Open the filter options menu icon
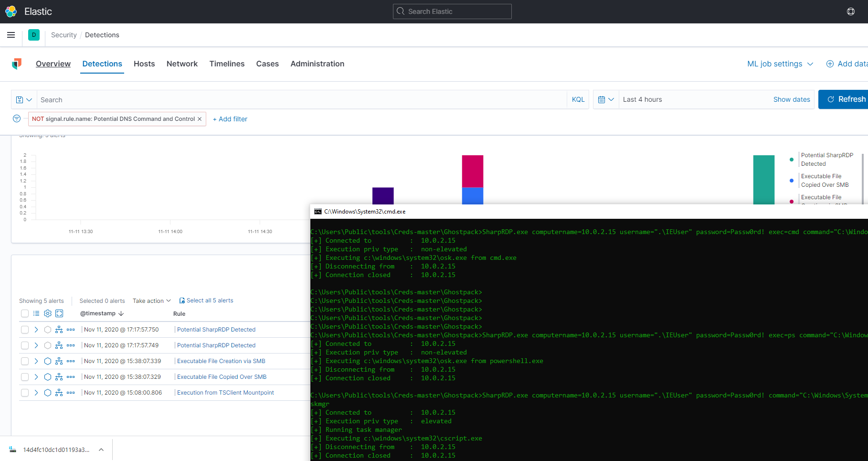Screen dimensions: 868x461 click(x=16, y=118)
